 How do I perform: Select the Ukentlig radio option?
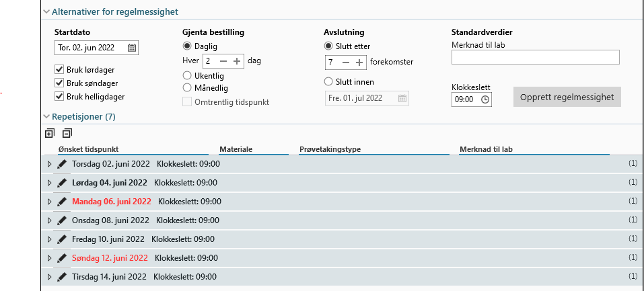(188, 76)
